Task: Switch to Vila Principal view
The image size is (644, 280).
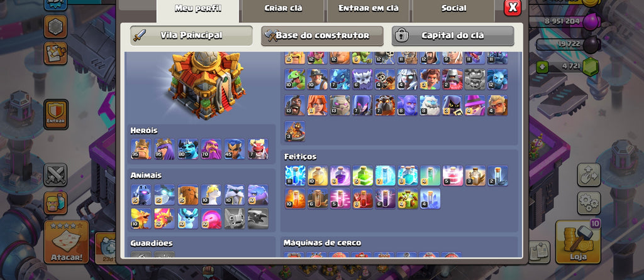Action: pos(191,36)
